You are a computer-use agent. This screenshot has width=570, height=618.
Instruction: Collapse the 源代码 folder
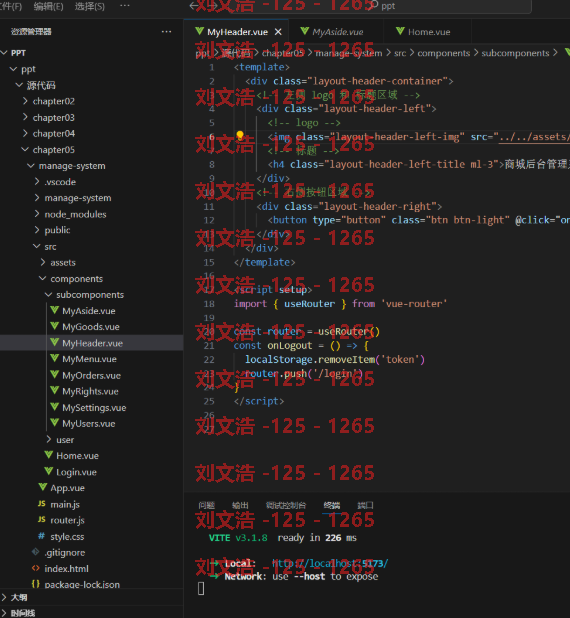(19, 85)
